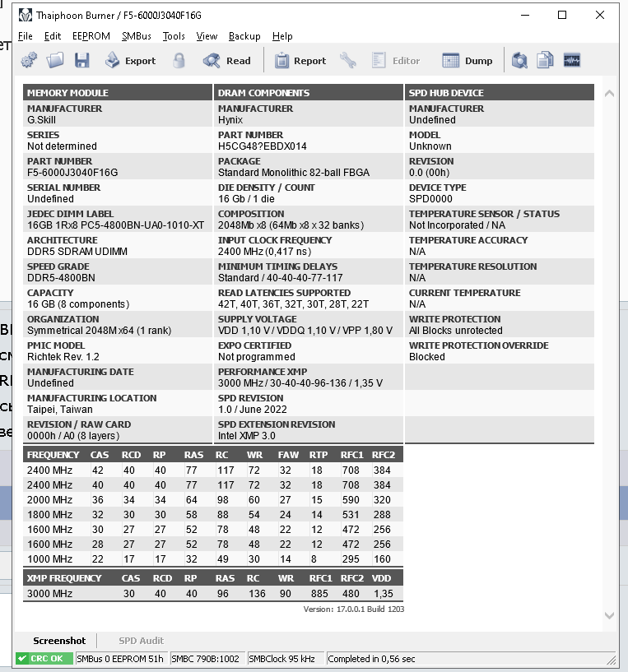Click the padlock write-protection icon
The image size is (628, 672).
[x=179, y=60]
